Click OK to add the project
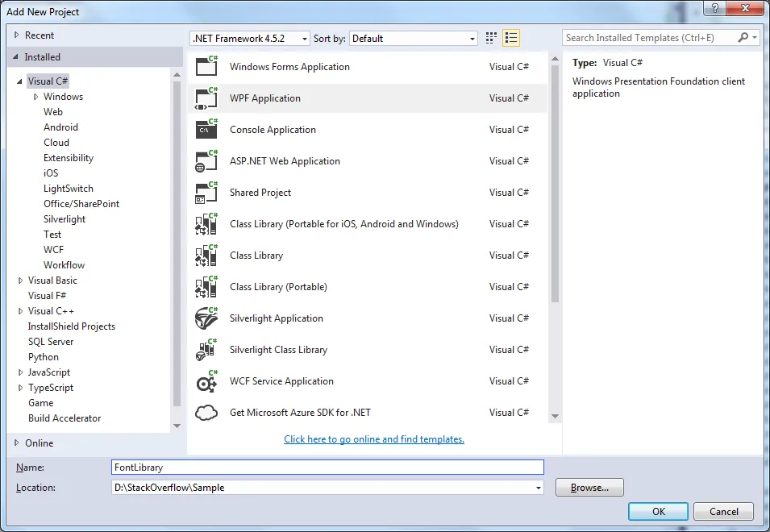 pos(658,511)
